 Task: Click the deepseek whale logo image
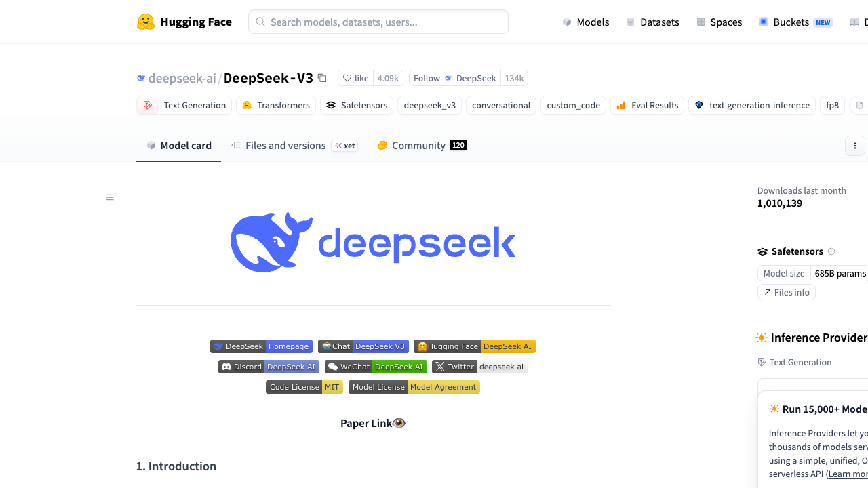pyautogui.click(x=373, y=243)
